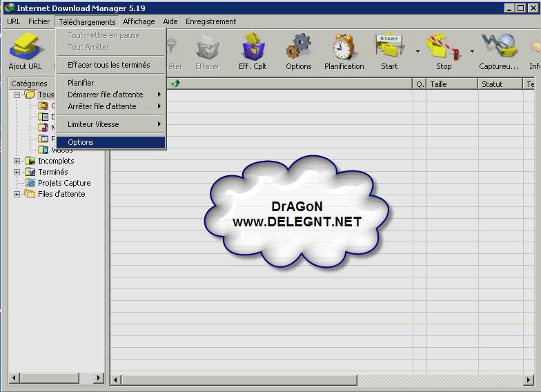The width and height of the screenshot is (541, 392).
Task: Collapse the Tous tree node
Action: pyautogui.click(x=17, y=95)
